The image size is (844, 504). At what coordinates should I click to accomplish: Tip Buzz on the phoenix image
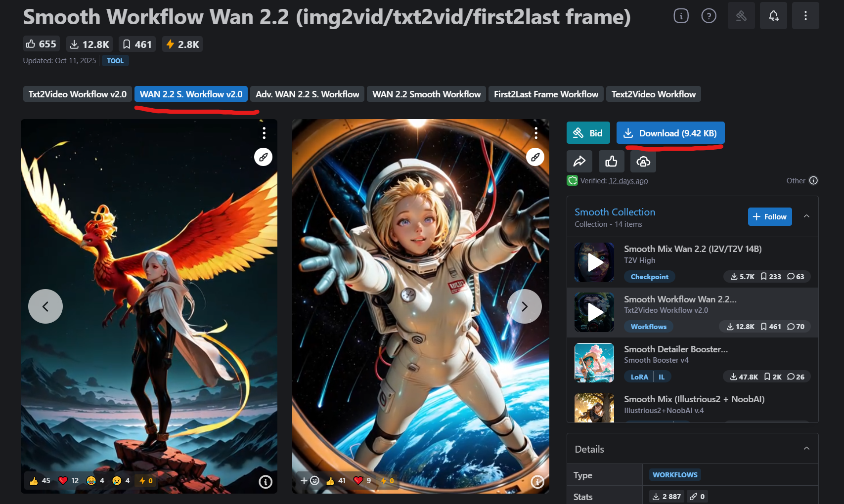pos(146,481)
